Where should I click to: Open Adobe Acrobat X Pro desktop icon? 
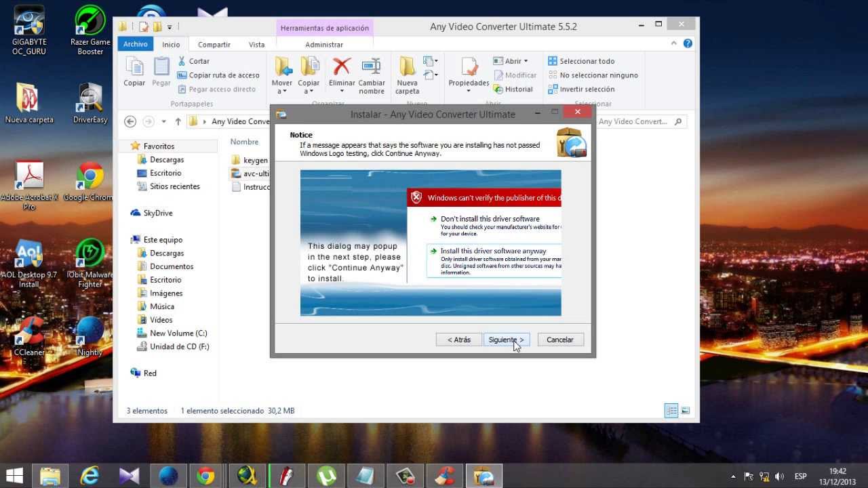coord(29,186)
